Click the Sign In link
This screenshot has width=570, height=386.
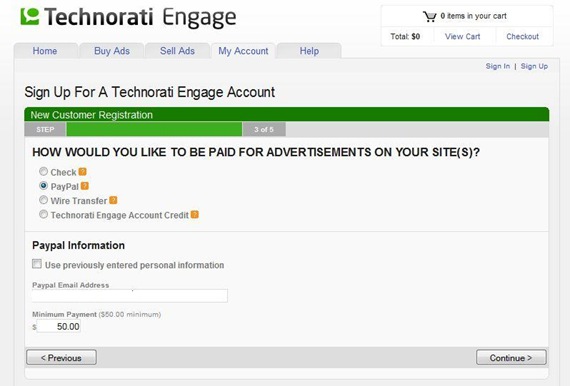click(x=498, y=66)
